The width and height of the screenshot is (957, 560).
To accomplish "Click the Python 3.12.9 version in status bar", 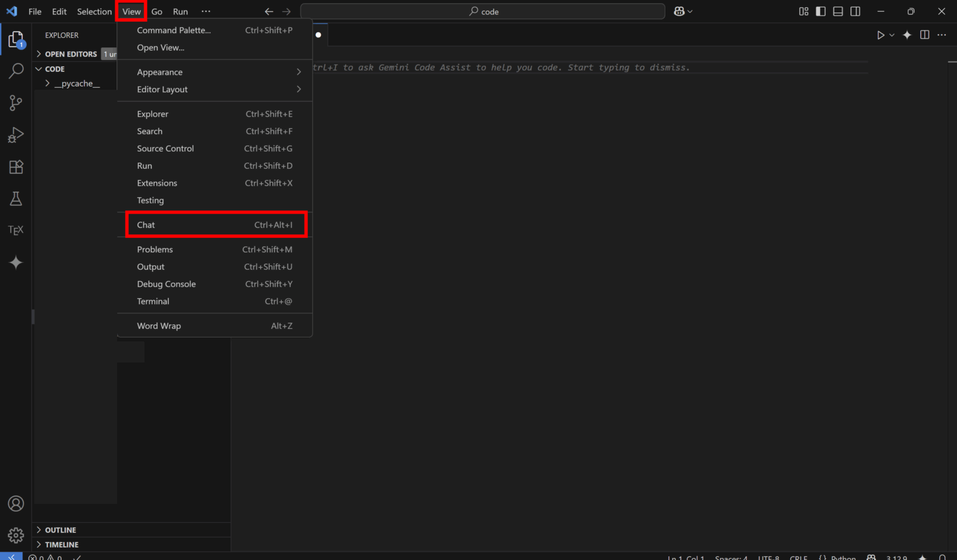I will coord(897,558).
